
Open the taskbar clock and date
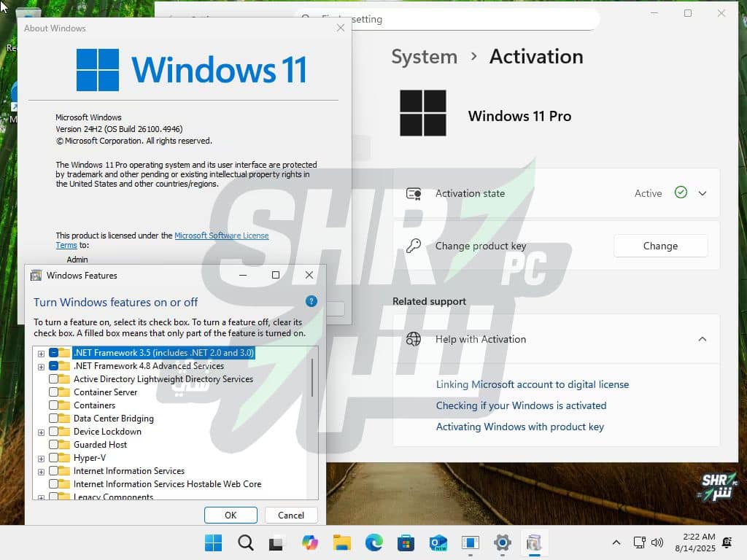[x=695, y=542]
